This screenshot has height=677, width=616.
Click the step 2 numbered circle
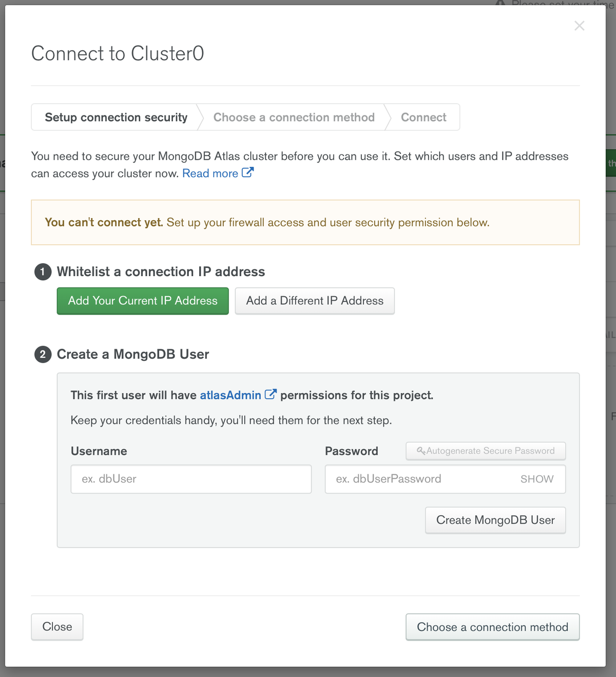[43, 354]
